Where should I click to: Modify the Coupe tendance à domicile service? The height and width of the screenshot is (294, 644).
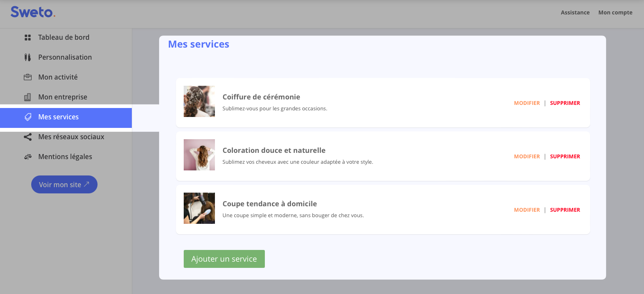tap(527, 210)
